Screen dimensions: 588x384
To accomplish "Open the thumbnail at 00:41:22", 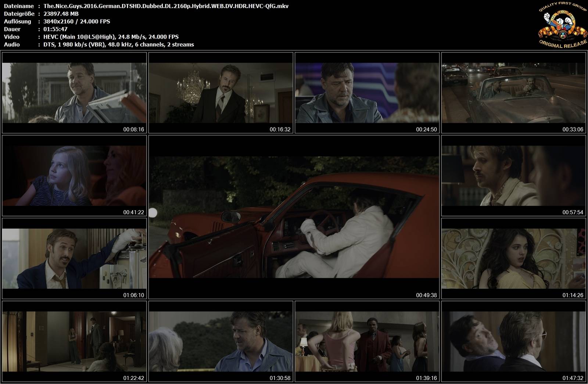I will point(74,176).
